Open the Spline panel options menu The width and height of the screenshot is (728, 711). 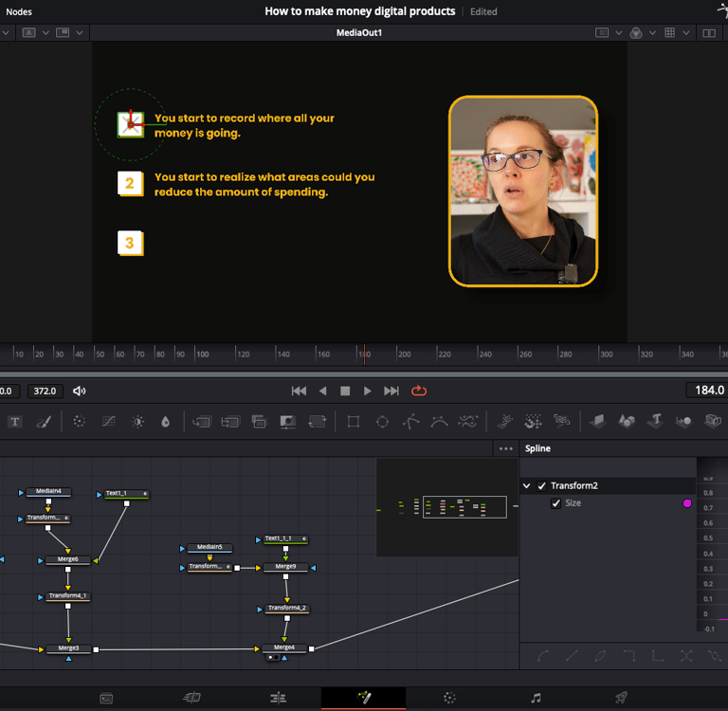click(506, 448)
